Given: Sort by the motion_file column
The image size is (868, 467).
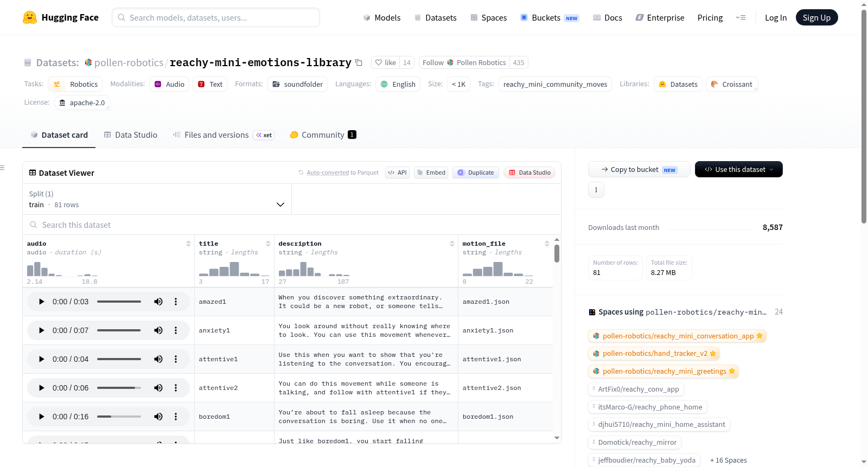Looking at the screenshot, I should pos(547,244).
